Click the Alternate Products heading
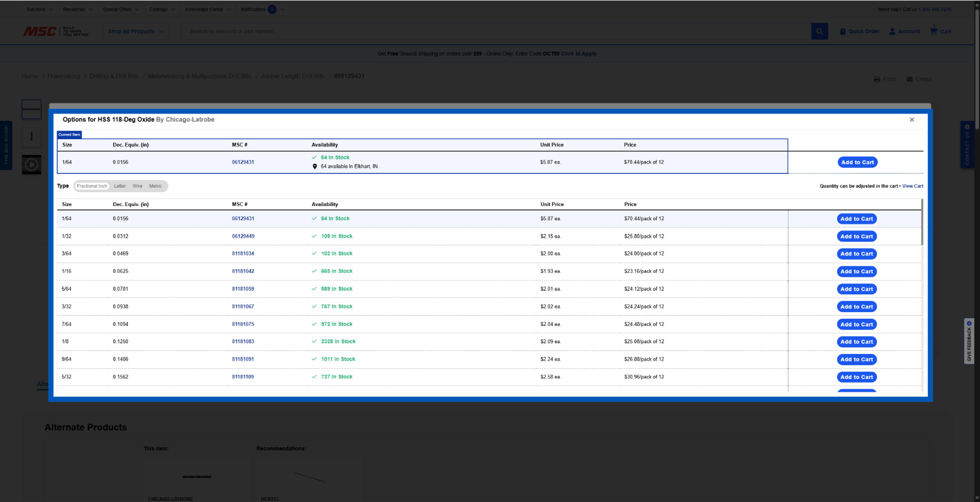The height and width of the screenshot is (502, 980). tap(86, 427)
